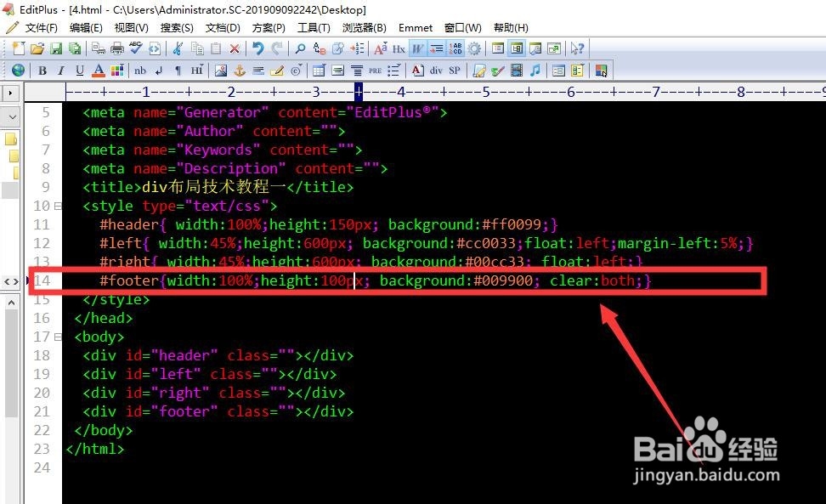Open the color palette grid
The height and width of the screenshot is (504, 826).
tap(117, 70)
